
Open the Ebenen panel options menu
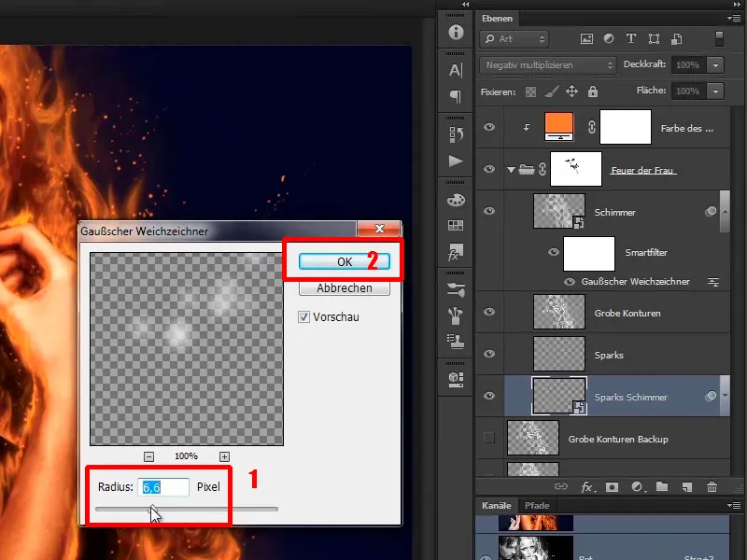click(734, 18)
